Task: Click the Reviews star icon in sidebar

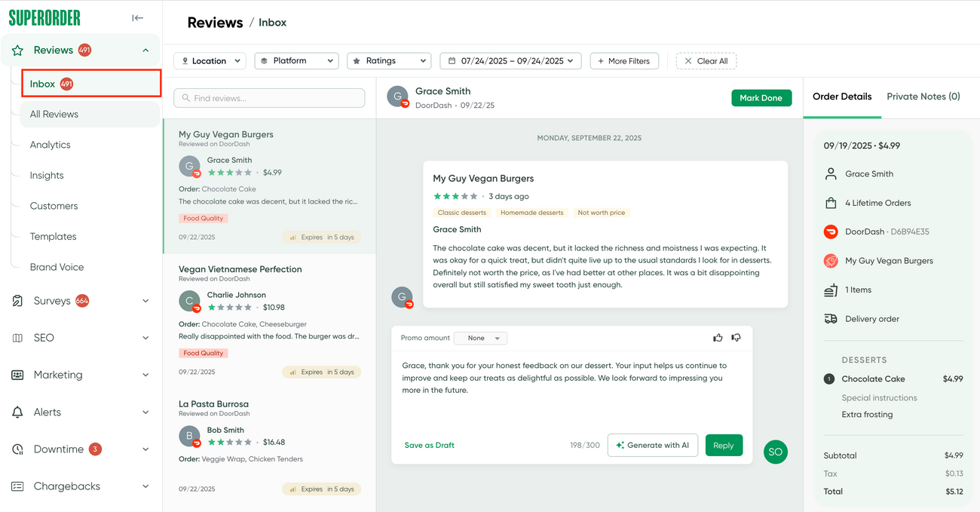Action: pyautogui.click(x=17, y=51)
